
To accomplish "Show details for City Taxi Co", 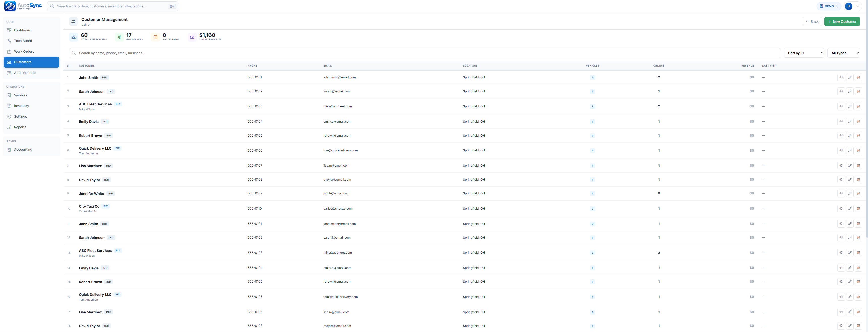I will [x=841, y=209].
